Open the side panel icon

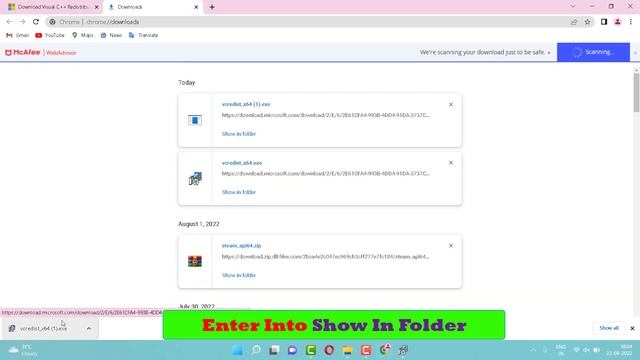(x=604, y=22)
